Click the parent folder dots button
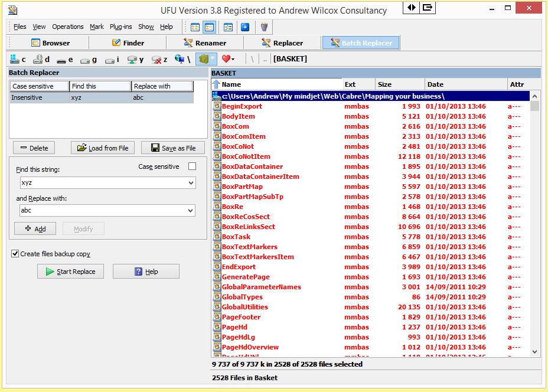548x392 pixels. (x=265, y=60)
